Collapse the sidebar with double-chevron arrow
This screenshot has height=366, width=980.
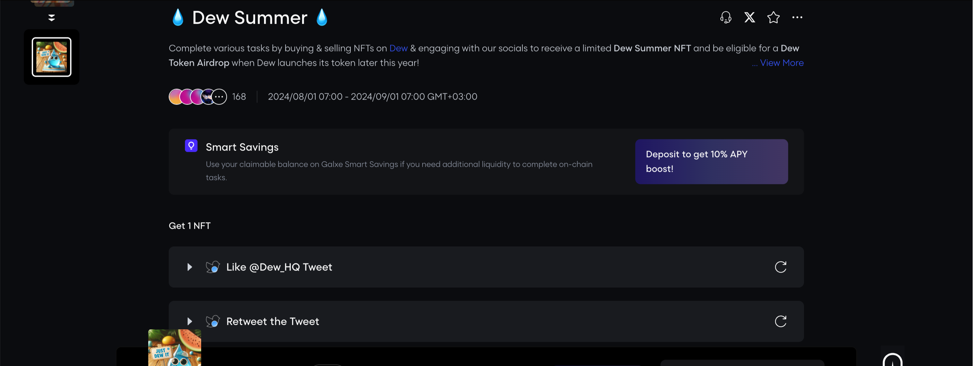click(x=51, y=17)
